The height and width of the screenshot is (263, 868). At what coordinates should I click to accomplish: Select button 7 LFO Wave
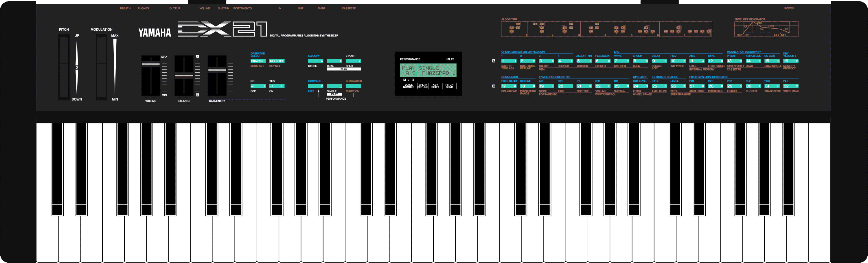[622, 61]
